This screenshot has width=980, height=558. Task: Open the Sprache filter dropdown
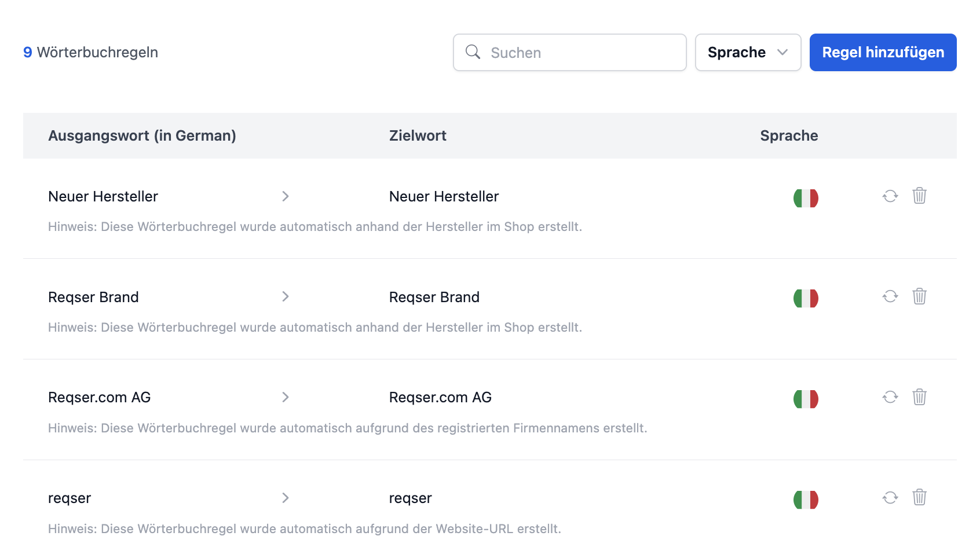click(748, 52)
